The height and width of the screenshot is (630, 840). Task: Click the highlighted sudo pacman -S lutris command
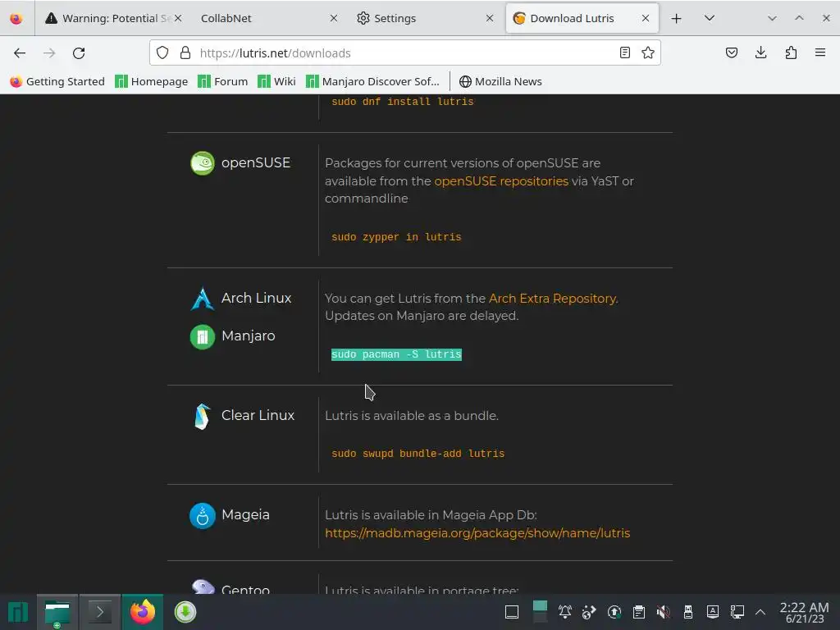(396, 354)
